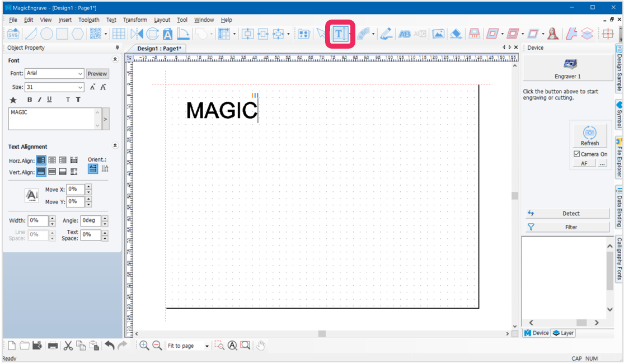Select the pencil freehand drawing tool
This screenshot has height=364, width=624.
386,34
